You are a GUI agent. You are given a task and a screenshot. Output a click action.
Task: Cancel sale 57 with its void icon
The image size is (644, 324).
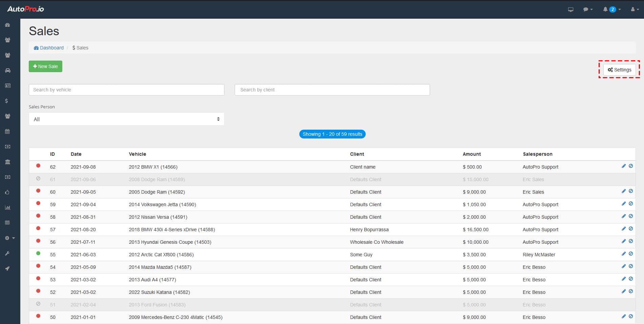point(631,229)
